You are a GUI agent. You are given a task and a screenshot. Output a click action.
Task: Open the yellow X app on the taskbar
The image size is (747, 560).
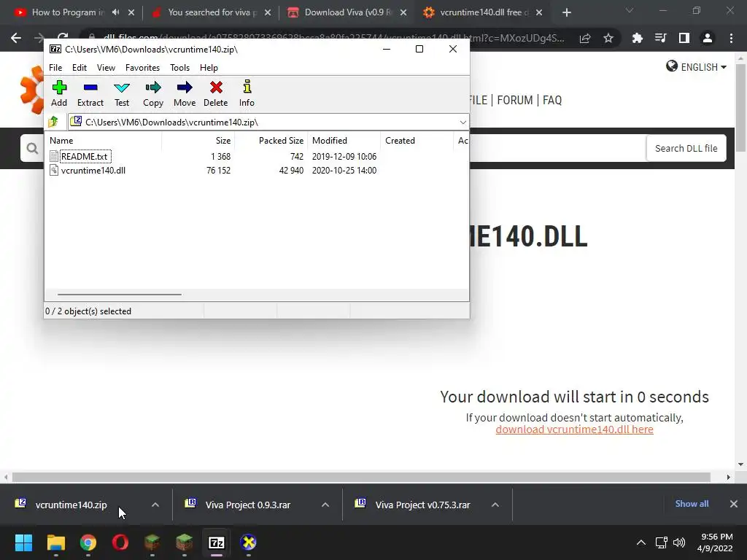[x=248, y=542]
